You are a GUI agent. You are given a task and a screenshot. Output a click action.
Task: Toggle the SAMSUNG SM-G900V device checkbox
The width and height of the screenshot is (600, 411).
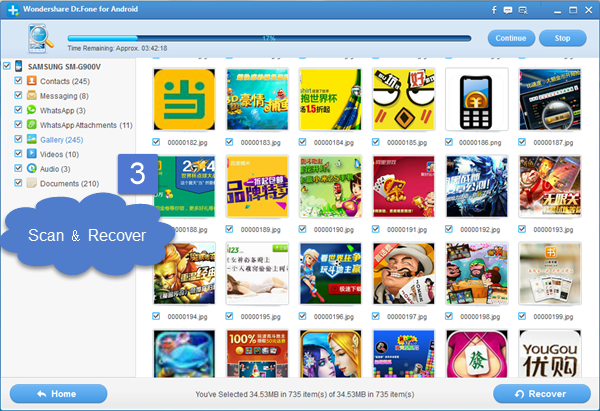pyautogui.click(x=7, y=65)
